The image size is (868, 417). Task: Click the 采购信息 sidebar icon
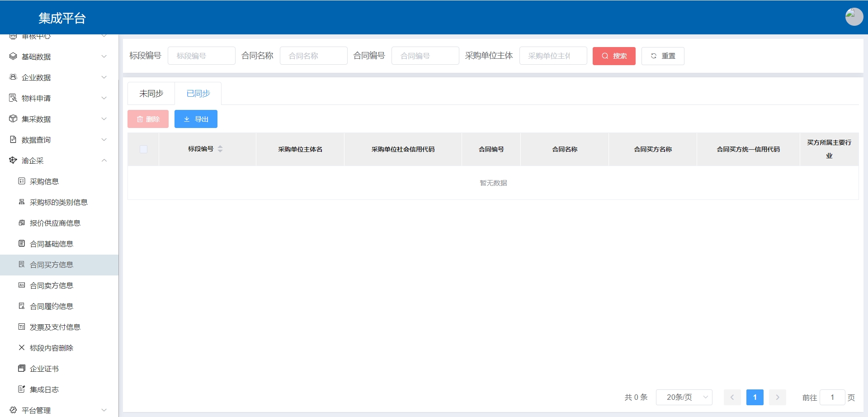coord(21,181)
